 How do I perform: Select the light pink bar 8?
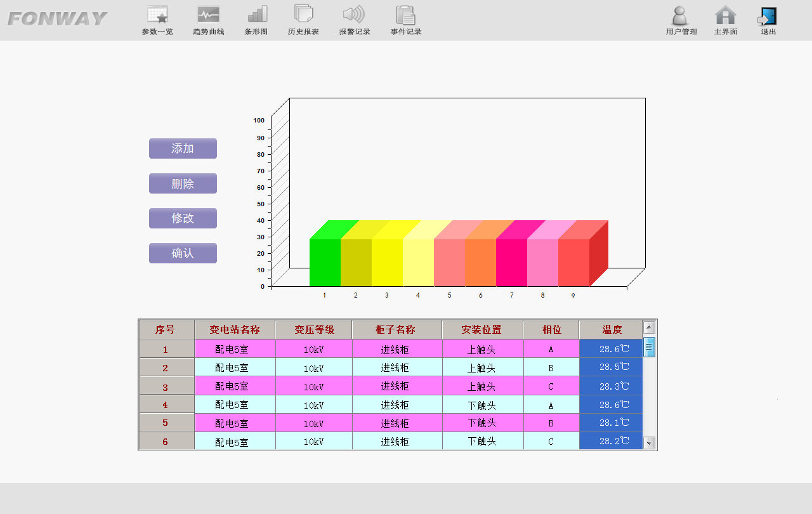[x=542, y=262]
